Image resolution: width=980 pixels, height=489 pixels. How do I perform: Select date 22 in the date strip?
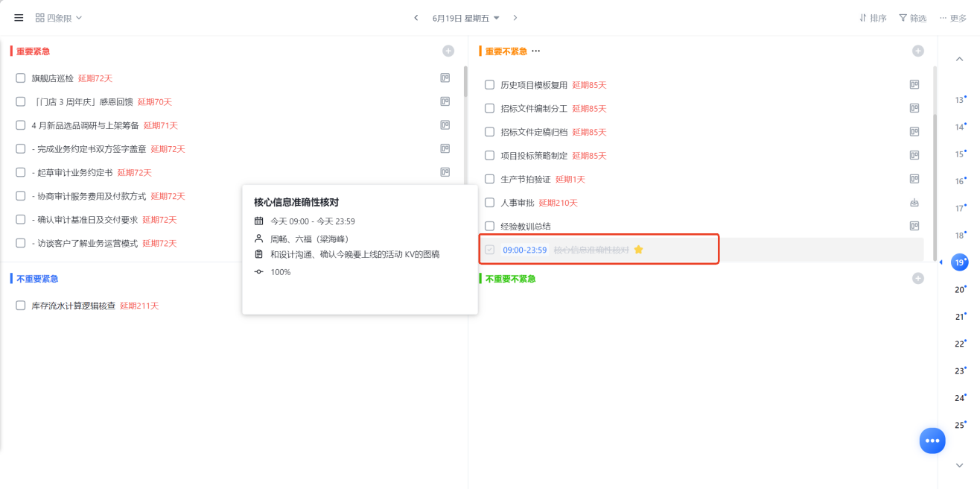(960, 344)
